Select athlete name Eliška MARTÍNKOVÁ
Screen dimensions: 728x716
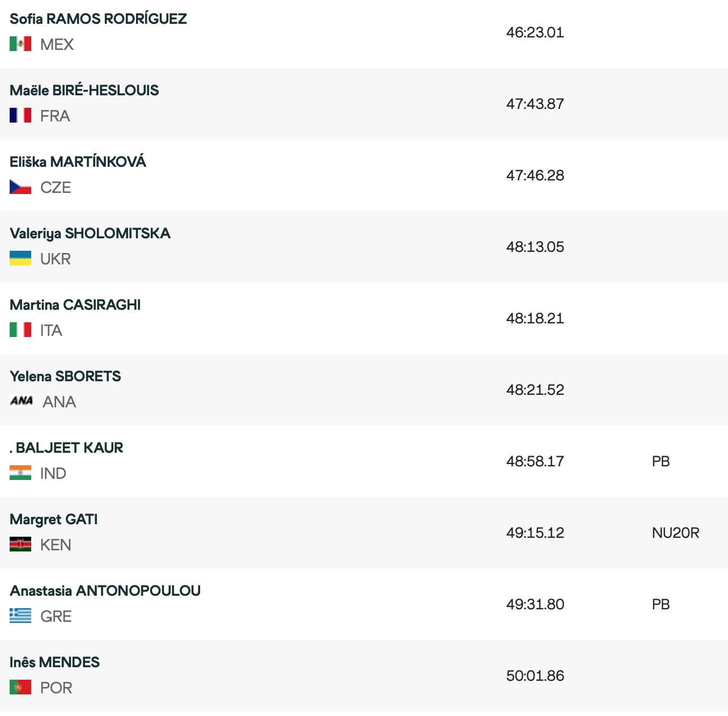coord(78,162)
